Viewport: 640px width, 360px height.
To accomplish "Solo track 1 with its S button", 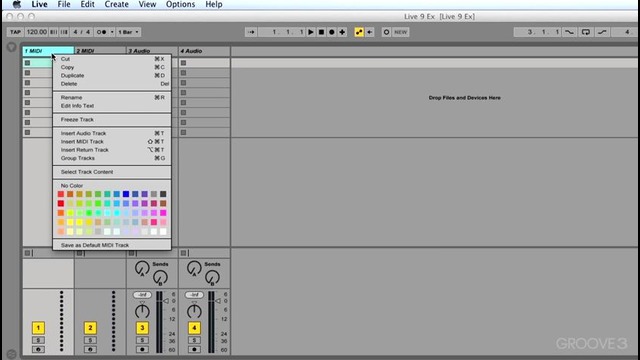I will click(x=38, y=340).
